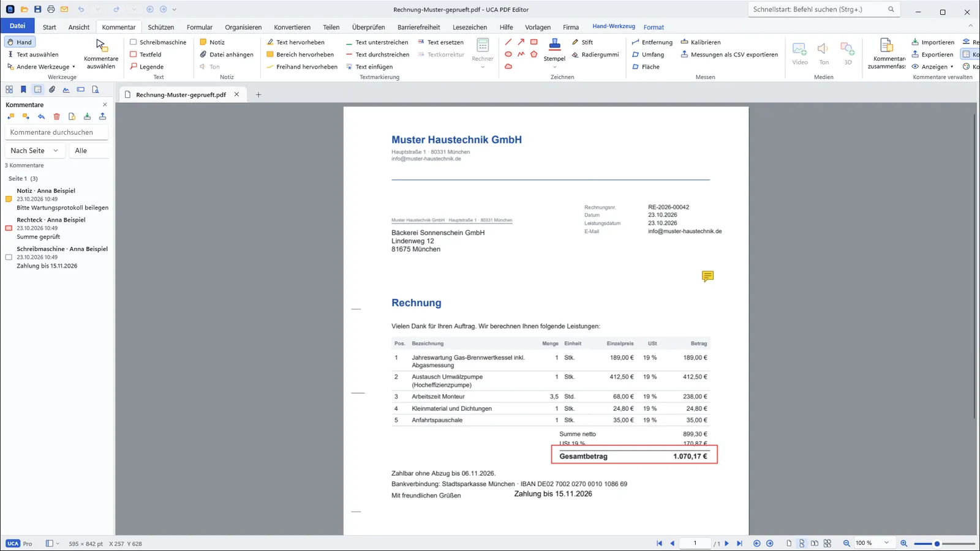Select Text einfügen markup
Viewport: 980px width, 551px height.
369,67
